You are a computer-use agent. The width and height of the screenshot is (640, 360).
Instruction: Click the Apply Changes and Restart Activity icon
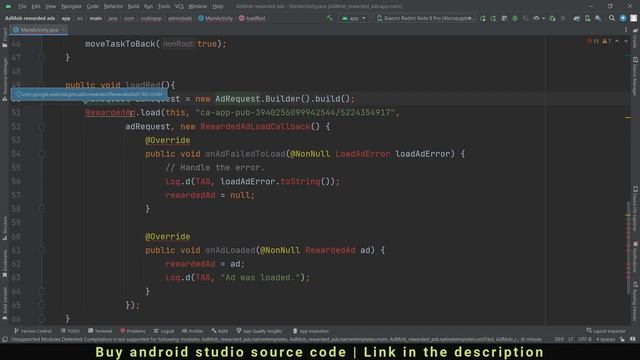(x=493, y=18)
